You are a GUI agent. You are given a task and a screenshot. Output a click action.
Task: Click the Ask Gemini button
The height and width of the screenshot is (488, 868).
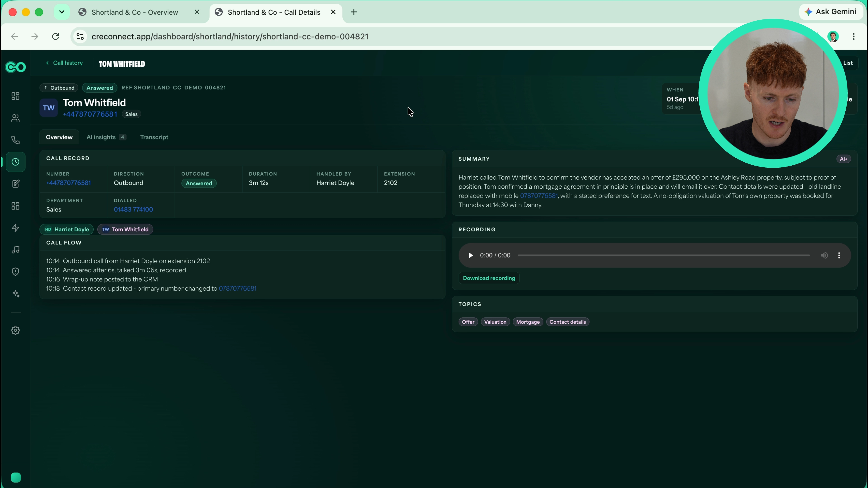coord(831,12)
